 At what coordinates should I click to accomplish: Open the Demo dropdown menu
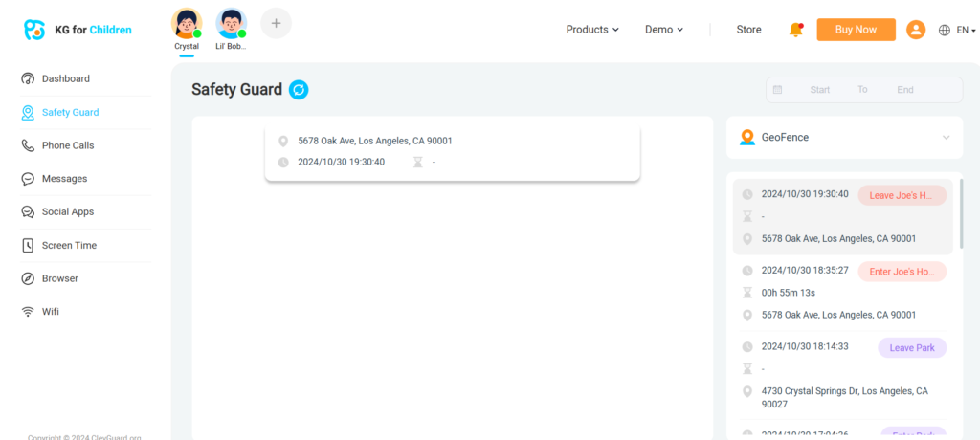pyautogui.click(x=664, y=30)
